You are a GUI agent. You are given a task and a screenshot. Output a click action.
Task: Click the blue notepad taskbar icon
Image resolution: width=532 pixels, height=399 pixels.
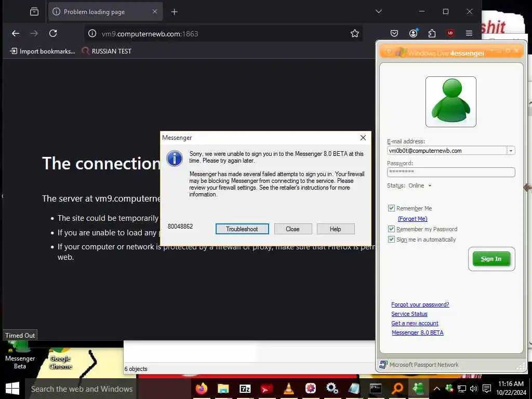pyautogui.click(x=354, y=389)
